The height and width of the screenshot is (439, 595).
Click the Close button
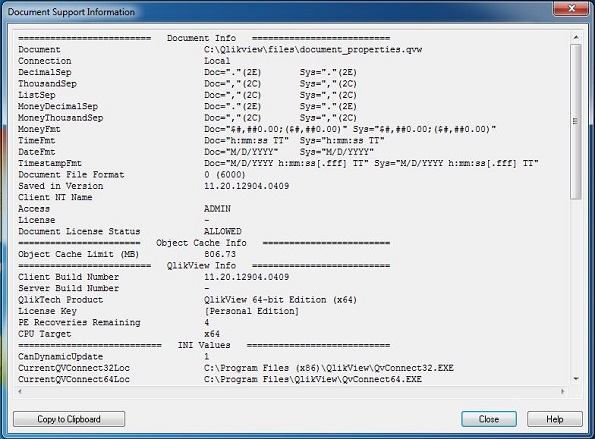(x=489, y=419)
